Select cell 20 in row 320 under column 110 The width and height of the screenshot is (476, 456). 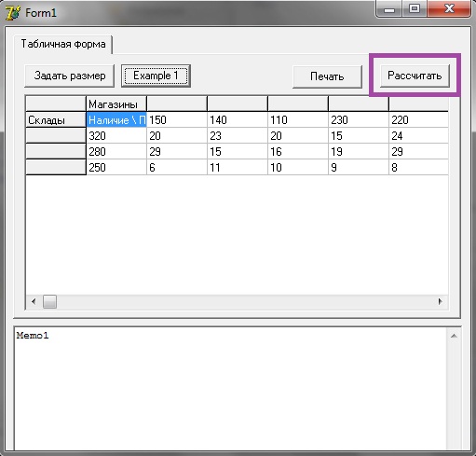pos(298,136)
